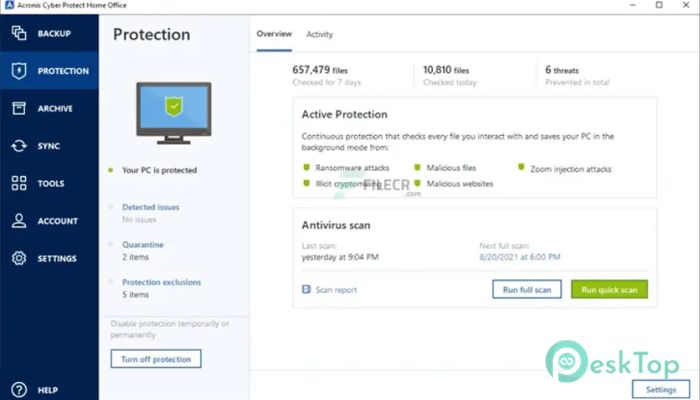Screen dimensions: 700x400
Task: Start the Run quick scan button
Action: click(x=609, y=289)
